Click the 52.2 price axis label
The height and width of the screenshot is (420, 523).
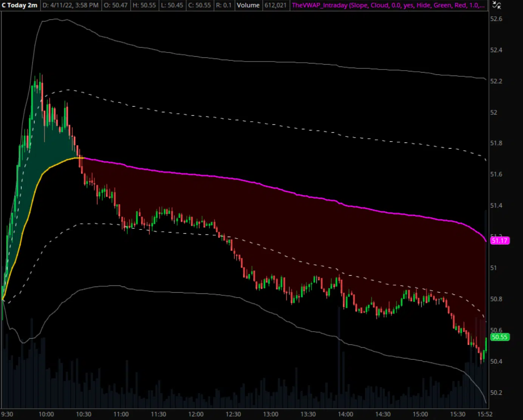click(496, 81)
